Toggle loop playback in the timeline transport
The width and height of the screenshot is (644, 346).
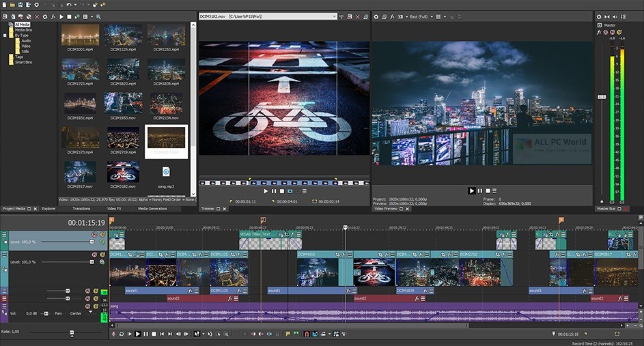click(x=121, y=334)
